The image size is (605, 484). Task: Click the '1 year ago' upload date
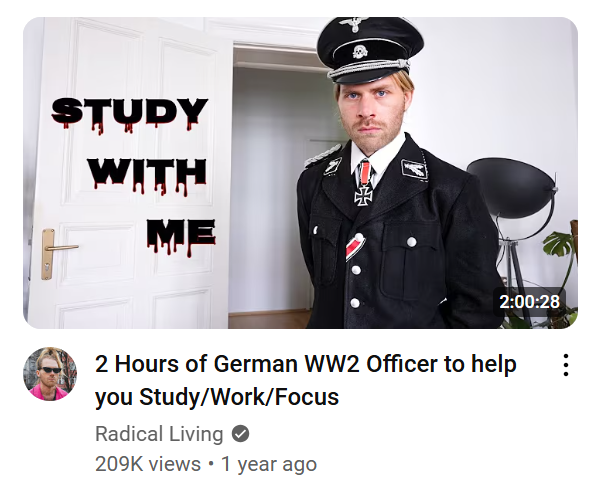point(269,464)
